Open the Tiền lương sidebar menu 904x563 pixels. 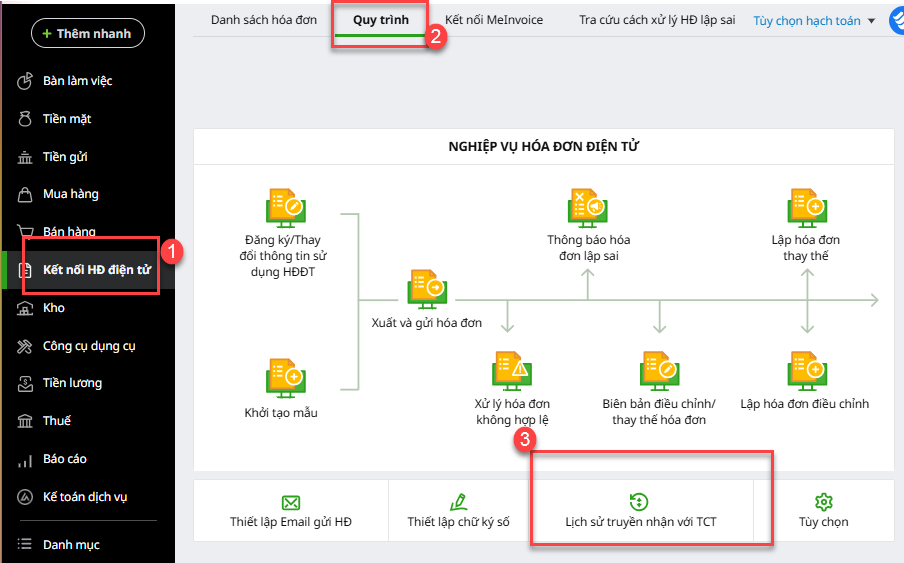pyautogui.click(x=72, y=383)
